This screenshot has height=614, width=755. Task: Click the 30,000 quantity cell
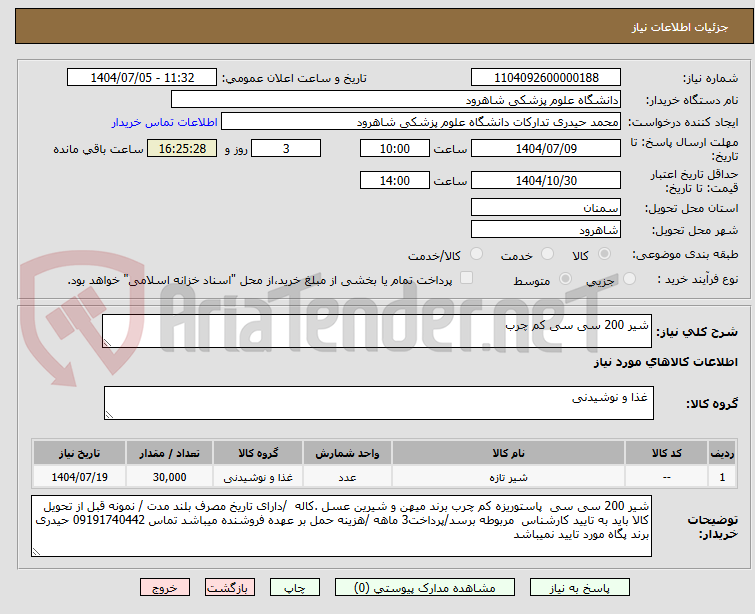[x=169, y=477]
